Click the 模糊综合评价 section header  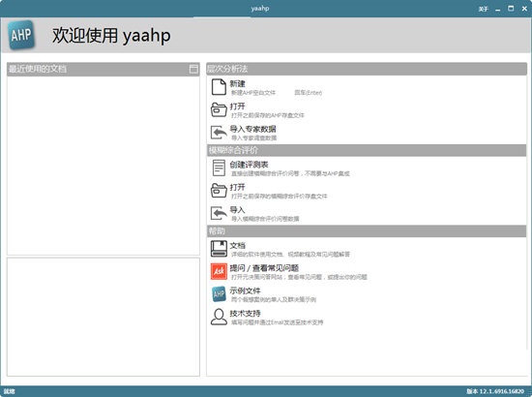(x=367, y=150)
